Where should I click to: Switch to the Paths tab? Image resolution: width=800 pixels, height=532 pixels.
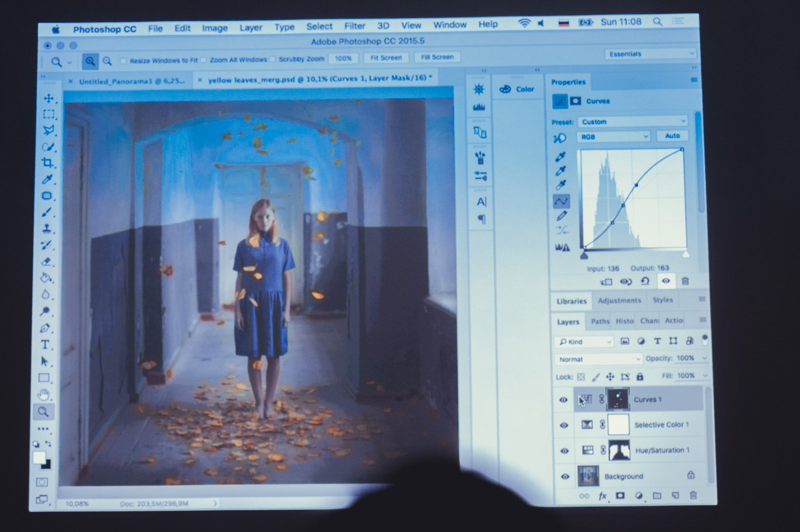pyautogui.click(x=600, y=321)
